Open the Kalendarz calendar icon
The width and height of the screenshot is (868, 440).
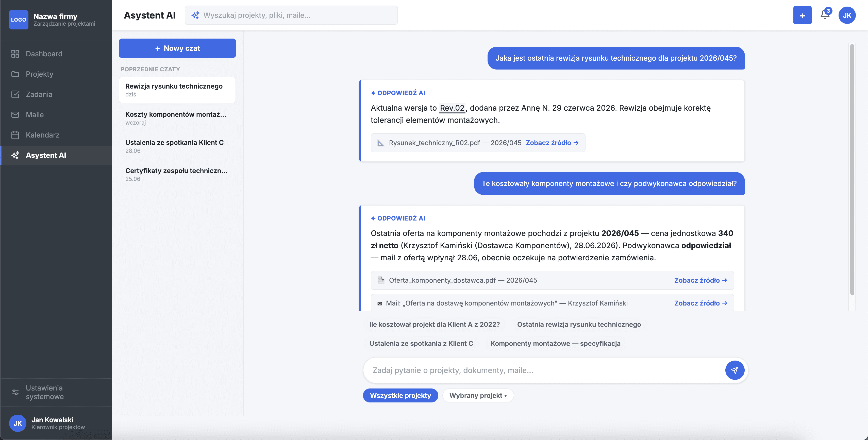pyautogui.click(x=15, y=135)
